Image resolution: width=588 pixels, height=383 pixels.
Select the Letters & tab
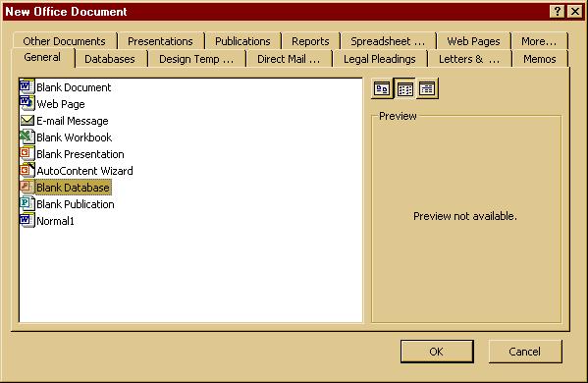pos(469,59)
